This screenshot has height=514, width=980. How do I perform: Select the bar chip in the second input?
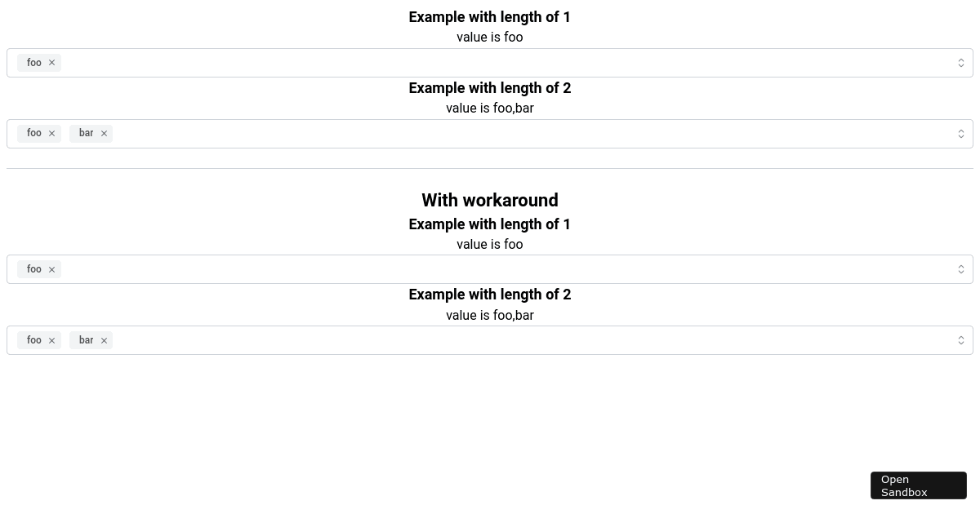click(x=87, y=133)
